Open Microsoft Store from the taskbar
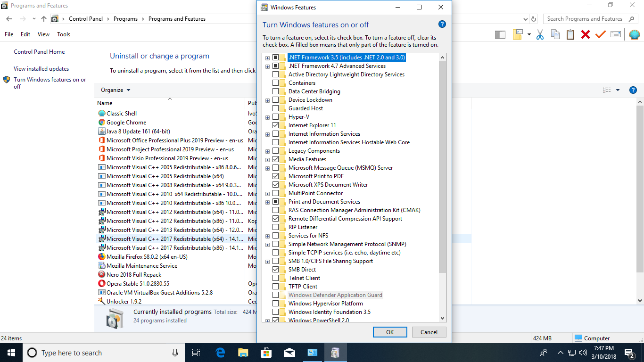The width and height of the screenshot is (644, 362). pyautogui.click(x=266, y=353)
